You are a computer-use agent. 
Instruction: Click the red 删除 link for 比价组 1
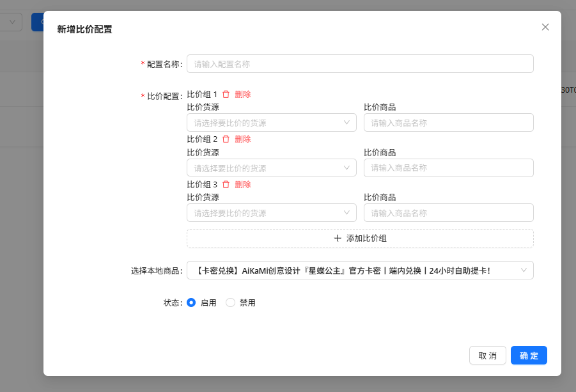[243, 94]
